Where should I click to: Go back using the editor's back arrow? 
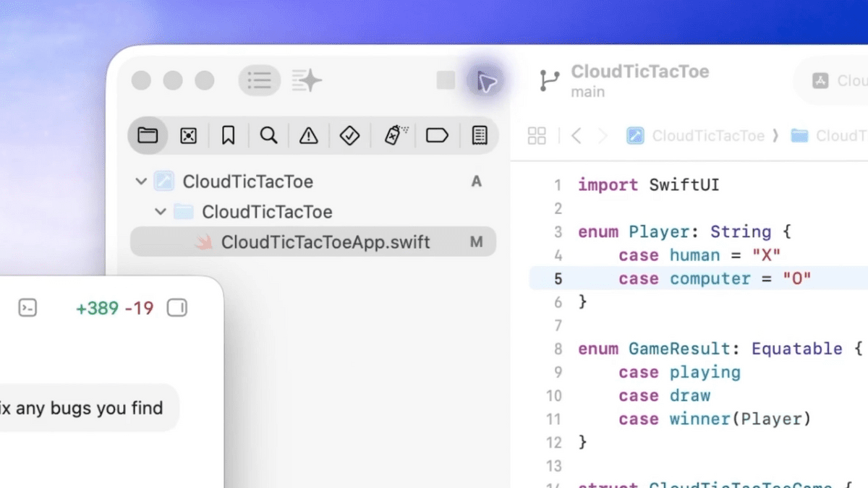[x=576, y=136]
